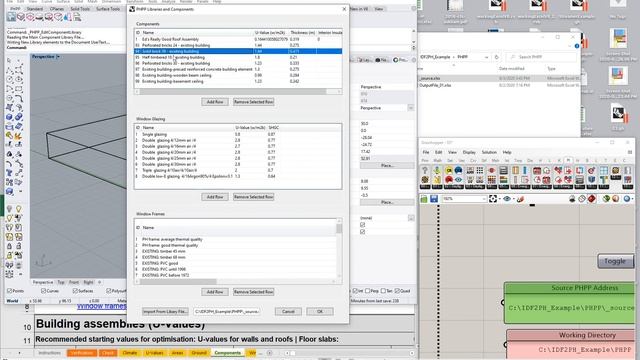The height and width of the screenshot is (360, 640).
Task: Open the Grasshopper File menu
Action: (x=426, y=152)
